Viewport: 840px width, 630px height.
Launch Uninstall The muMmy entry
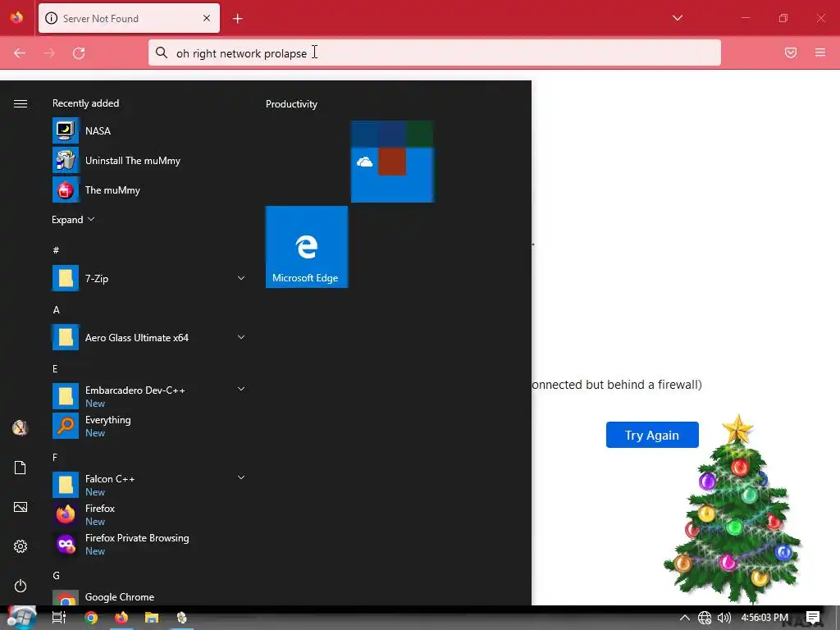(x=149, y=160)
